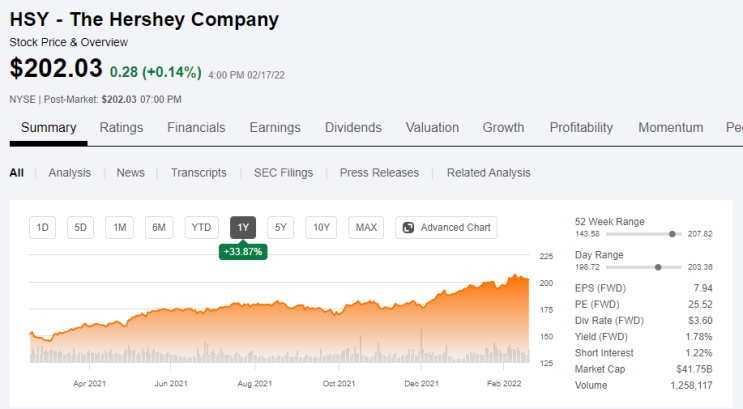Select the 6M chart range
The height and width of the screenshot is (409, 743).
pyautogui.click(x=159, y=227)
